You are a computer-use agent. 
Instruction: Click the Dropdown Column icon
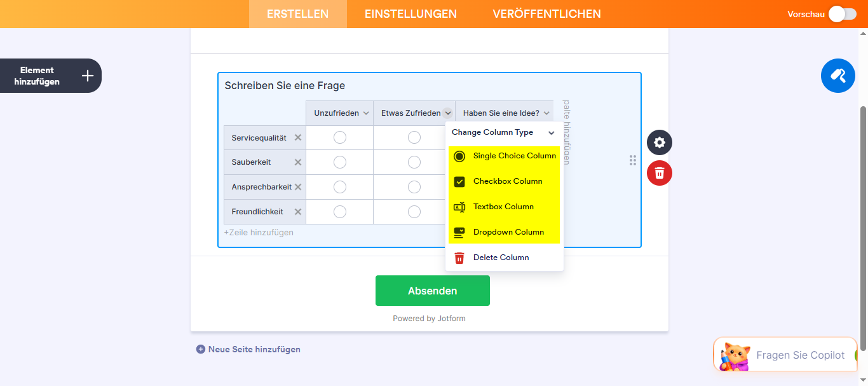pyautogui.click(x=459, y=232)
